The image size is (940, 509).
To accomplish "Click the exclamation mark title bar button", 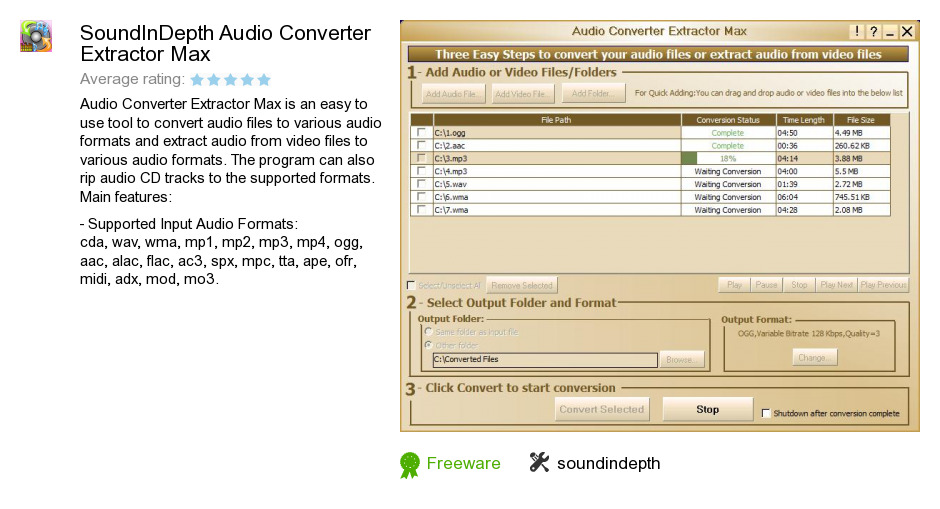I will (857, 32).
